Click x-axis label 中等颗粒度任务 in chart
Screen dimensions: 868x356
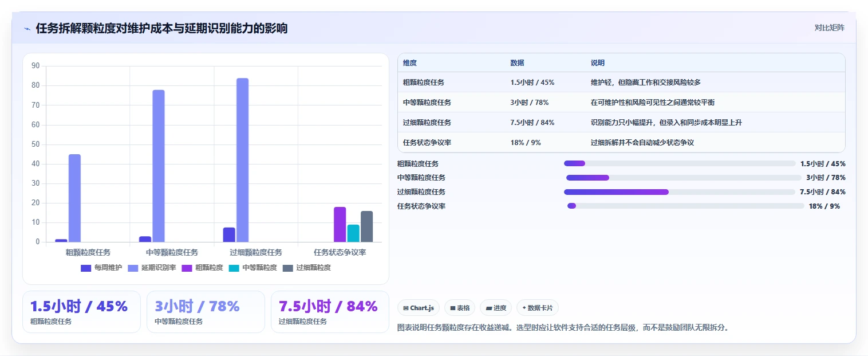pyautogui.click(x=172, y=252)
